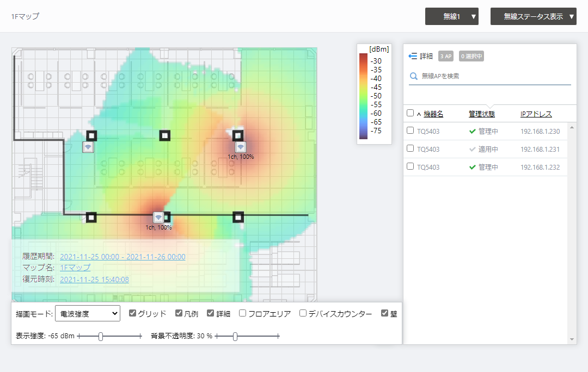Click the 復元時刻 2021-11-25 15:40:08 link
The image size is (588, 372).
point(94,280)
